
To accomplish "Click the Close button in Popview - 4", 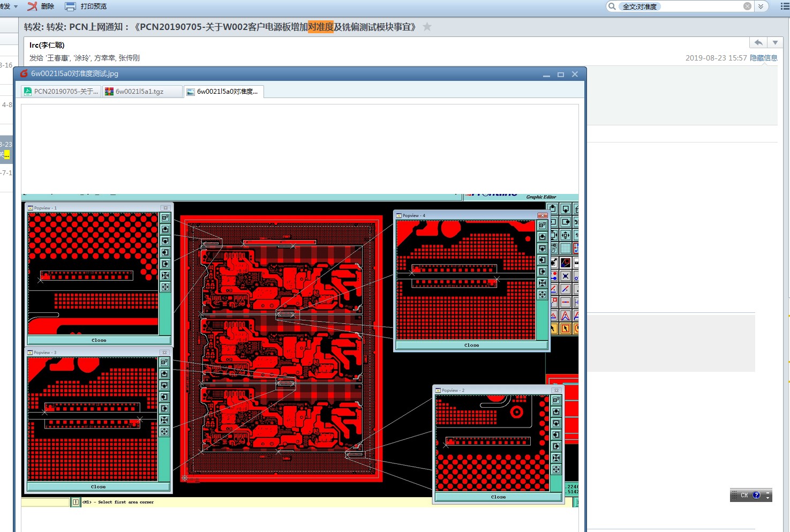I will click(x=472, y=346).
